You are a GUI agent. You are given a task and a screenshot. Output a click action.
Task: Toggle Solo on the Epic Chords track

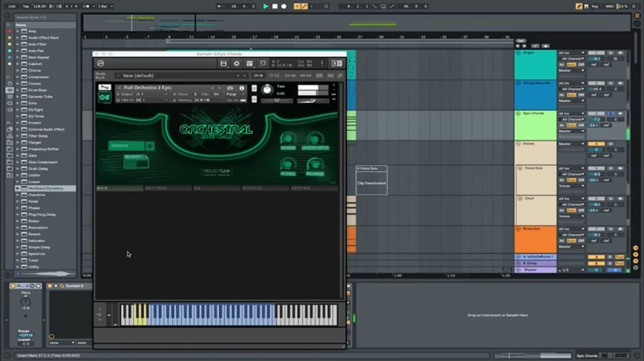610,114
